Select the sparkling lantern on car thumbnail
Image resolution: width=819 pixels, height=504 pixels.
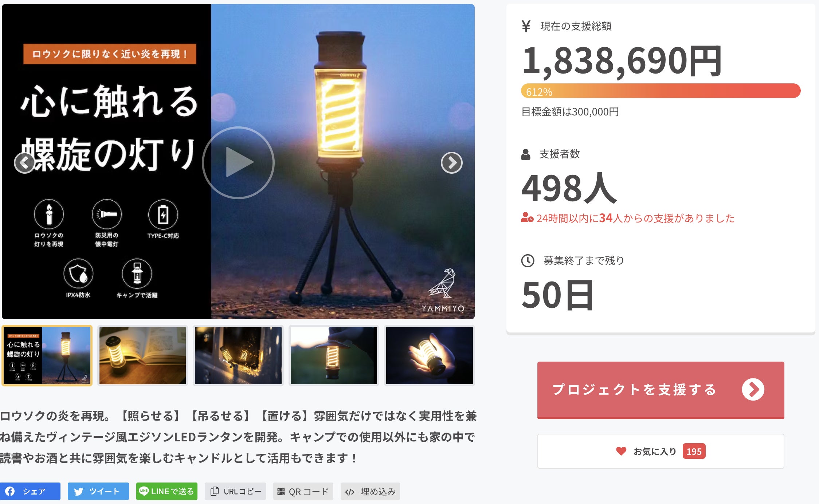pos(238,355)
